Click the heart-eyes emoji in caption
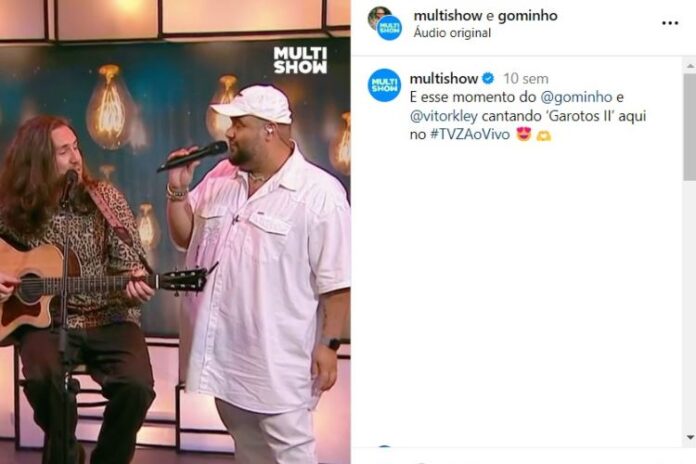 click(x=524, y=134)
